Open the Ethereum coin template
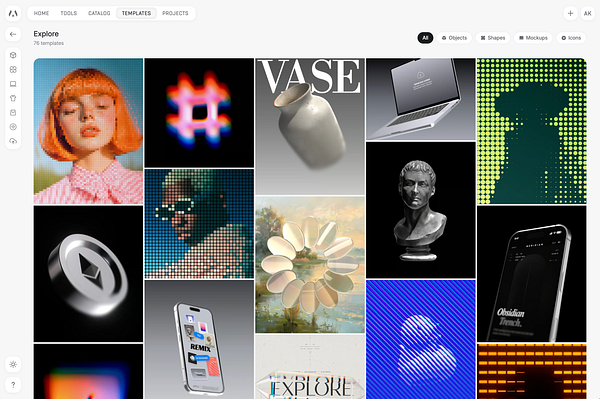600x399 pixels. click(88, 274)
